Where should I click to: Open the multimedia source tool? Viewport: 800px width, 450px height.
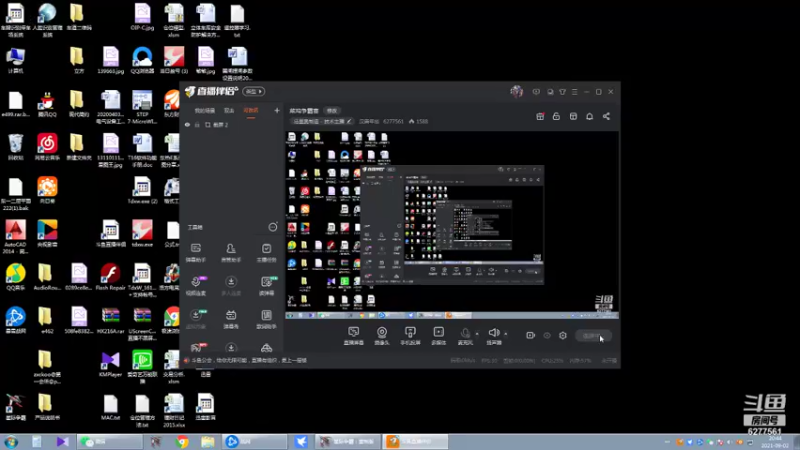point(438,336)
